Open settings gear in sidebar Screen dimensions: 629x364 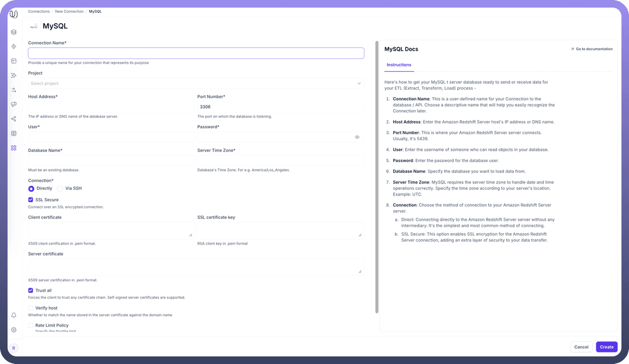click(13, 330)
